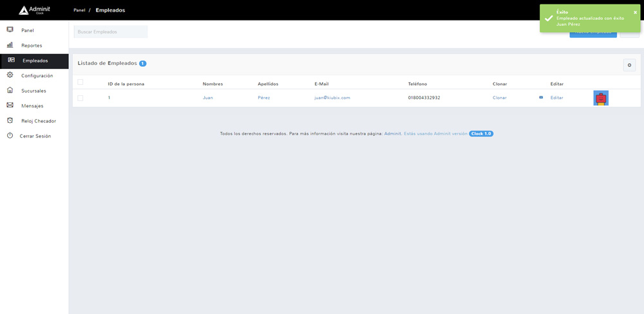Screen dimensions: 644x314
Task: Focus the Buscar Empleados search field
Action: point(111,32)
